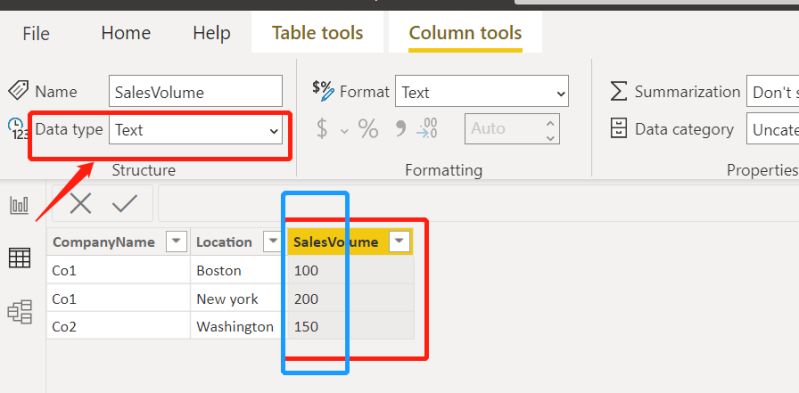Apply percentage format icon
This screenshot has width=799, height=393.
[x=368, y=129]
